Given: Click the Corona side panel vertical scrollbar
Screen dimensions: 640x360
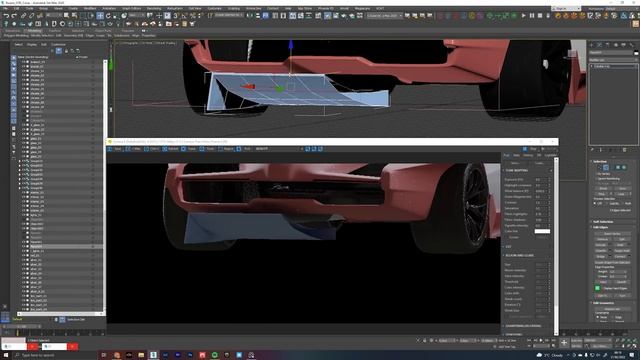Looking at the screenshot, I should [x=556, y=245].
